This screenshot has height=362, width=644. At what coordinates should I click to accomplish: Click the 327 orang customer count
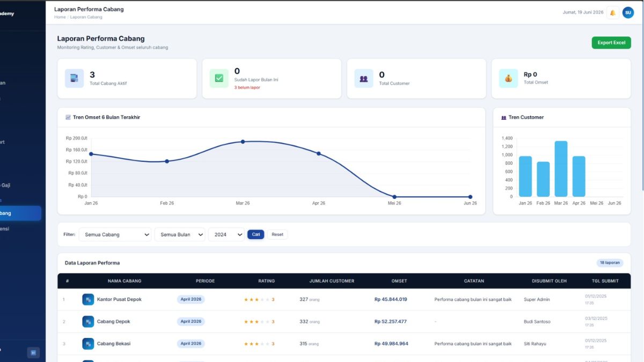[310, 299]
